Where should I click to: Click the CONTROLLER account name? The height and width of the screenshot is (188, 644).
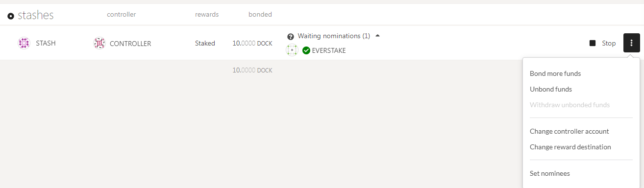pyautogui.click(x=130, y=44)
